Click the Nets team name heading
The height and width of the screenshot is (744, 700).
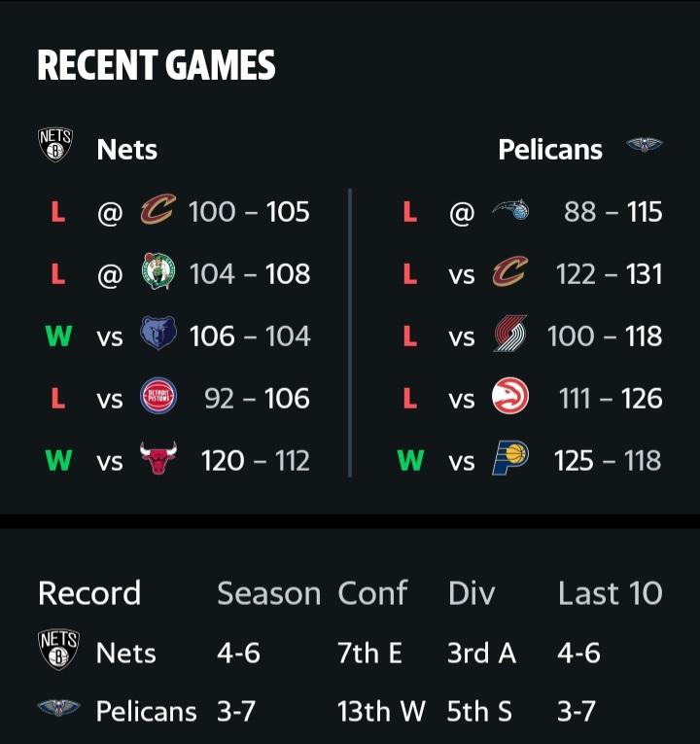pyautogui.click(x=127, y=150)
